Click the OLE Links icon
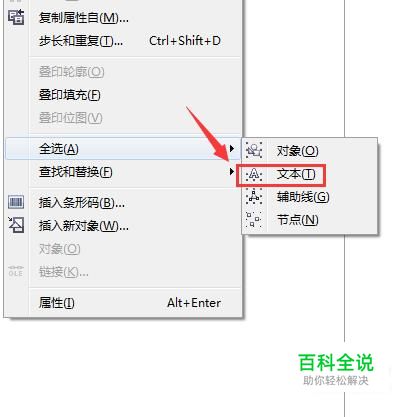The image size is (414, 417). (16, 271)
